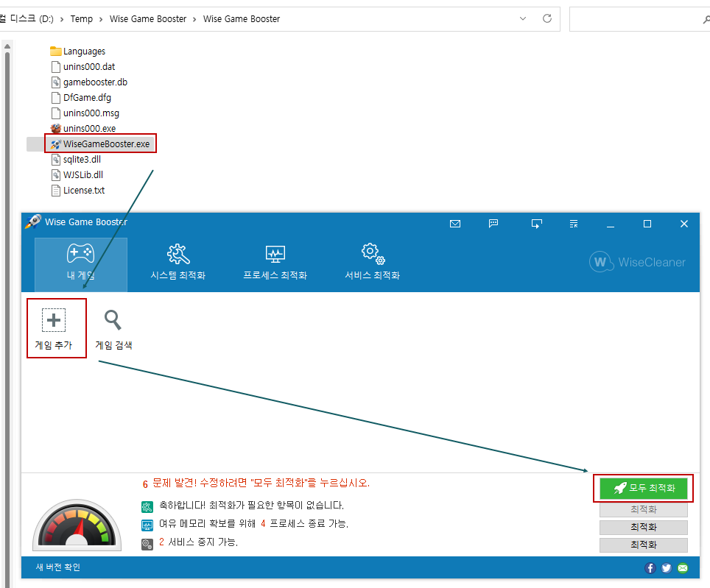710x588 pixels.
Task: Select gamebooster.db file
Action: 89,82
